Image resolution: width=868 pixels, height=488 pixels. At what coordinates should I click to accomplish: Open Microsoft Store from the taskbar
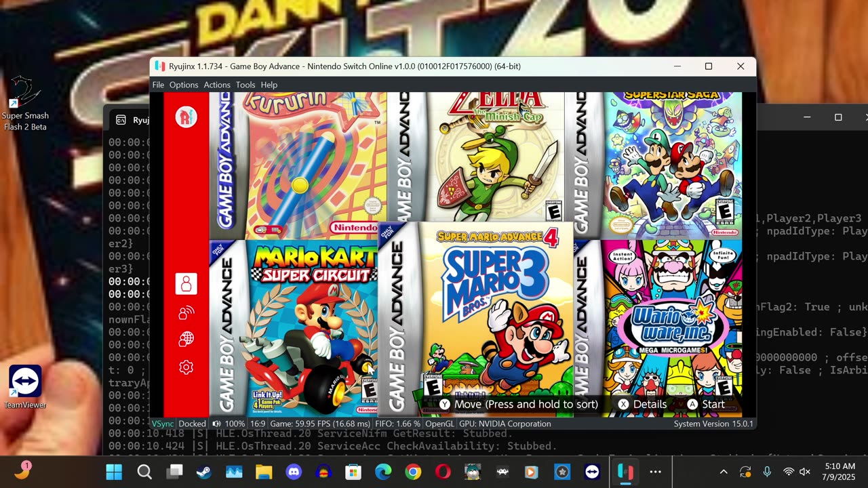pos(353,472)
